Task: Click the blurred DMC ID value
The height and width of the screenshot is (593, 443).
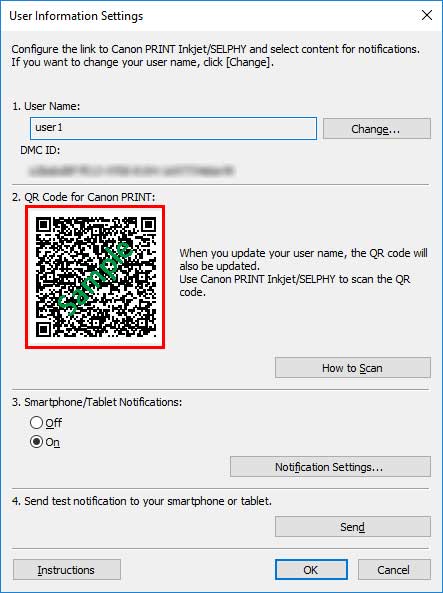Action: (x=131, y=171)
